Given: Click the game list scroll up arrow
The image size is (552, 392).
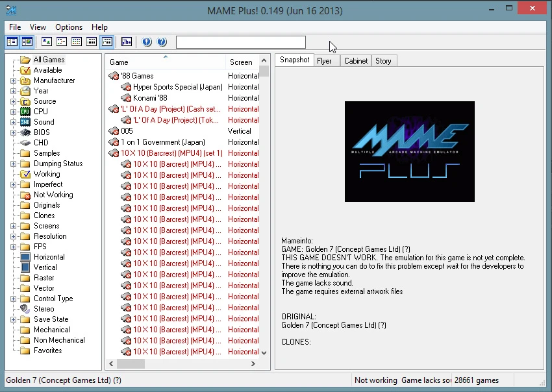Looking at the screenshot, I should [x=264, y=60].
